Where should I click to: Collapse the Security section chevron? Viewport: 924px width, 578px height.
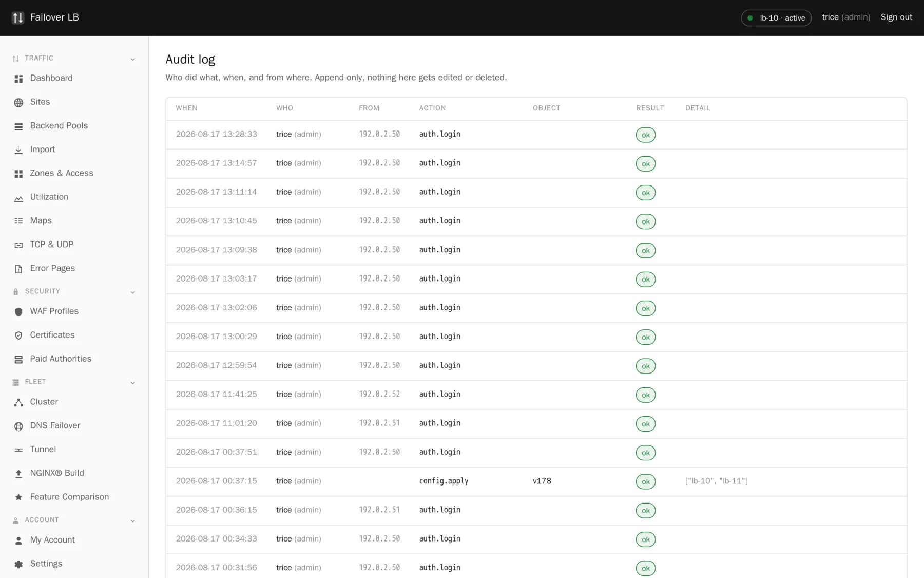[x=133, y=292]
